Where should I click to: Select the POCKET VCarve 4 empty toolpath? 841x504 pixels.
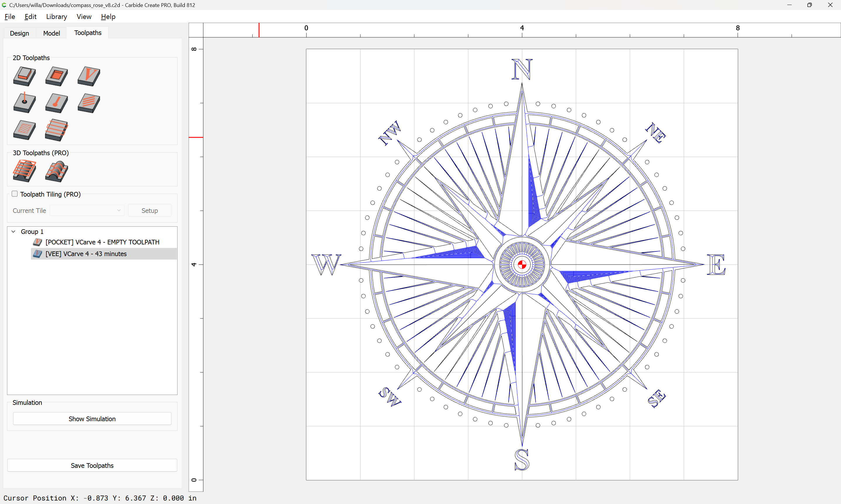(102, 242)
